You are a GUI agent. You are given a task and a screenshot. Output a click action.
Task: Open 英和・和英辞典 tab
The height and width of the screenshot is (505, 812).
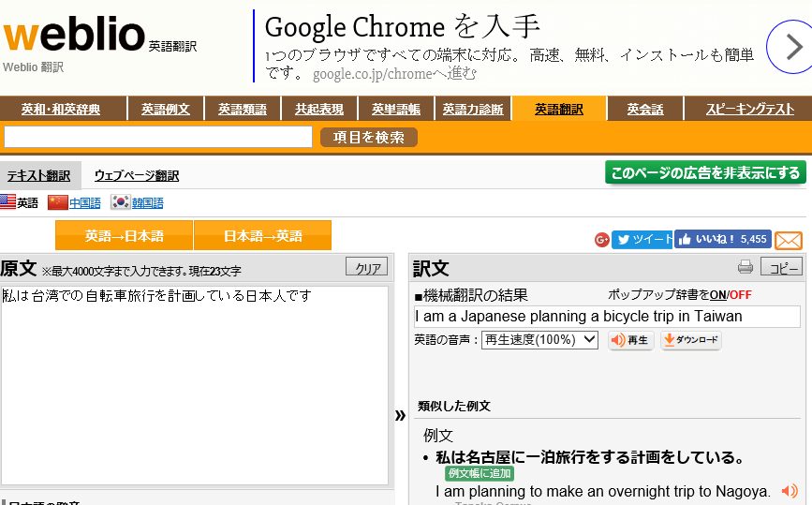[61, 110]
